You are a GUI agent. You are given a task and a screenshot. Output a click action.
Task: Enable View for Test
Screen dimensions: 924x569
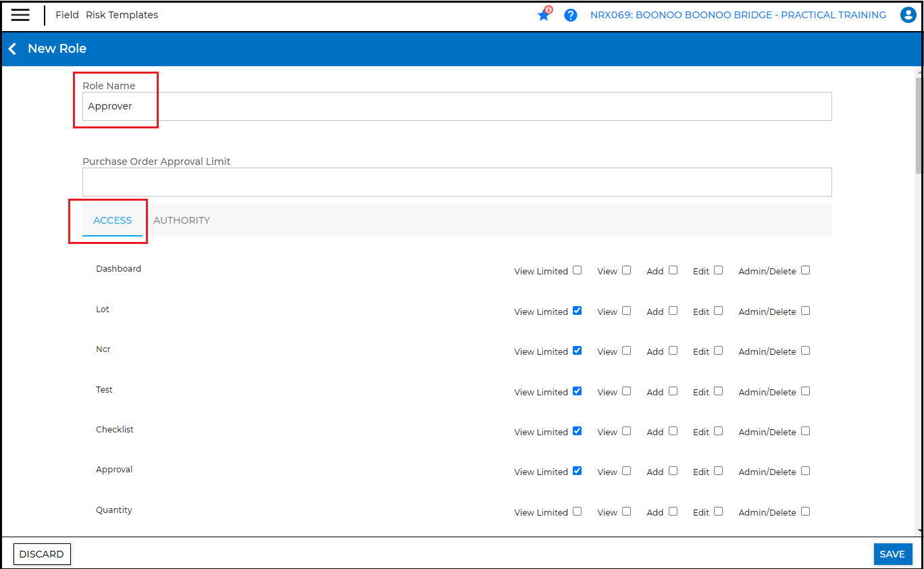pos(627,391)
